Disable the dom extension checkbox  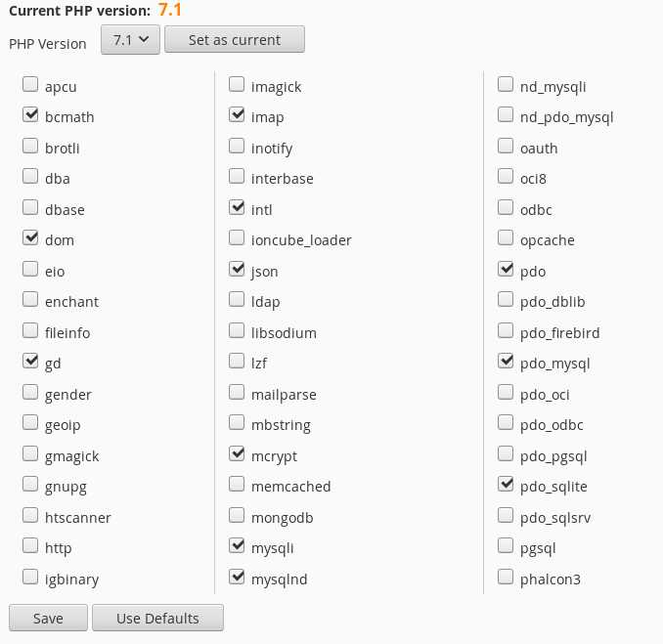[x=30, y=238]
